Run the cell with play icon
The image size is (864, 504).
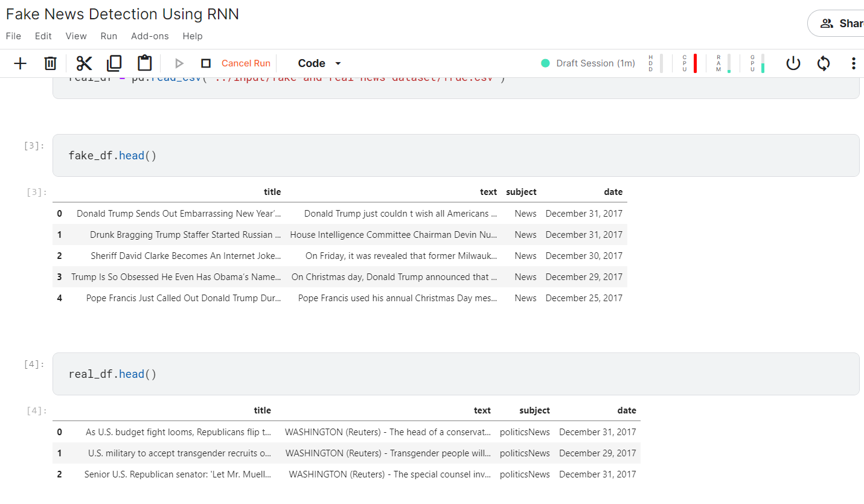click(179, 63)
